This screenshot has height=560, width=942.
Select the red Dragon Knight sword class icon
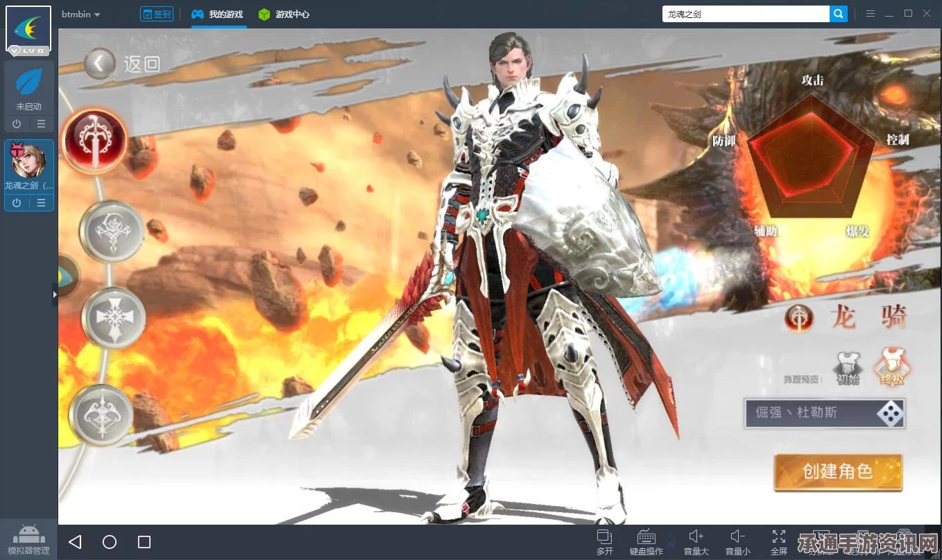[x=95, y=141]
